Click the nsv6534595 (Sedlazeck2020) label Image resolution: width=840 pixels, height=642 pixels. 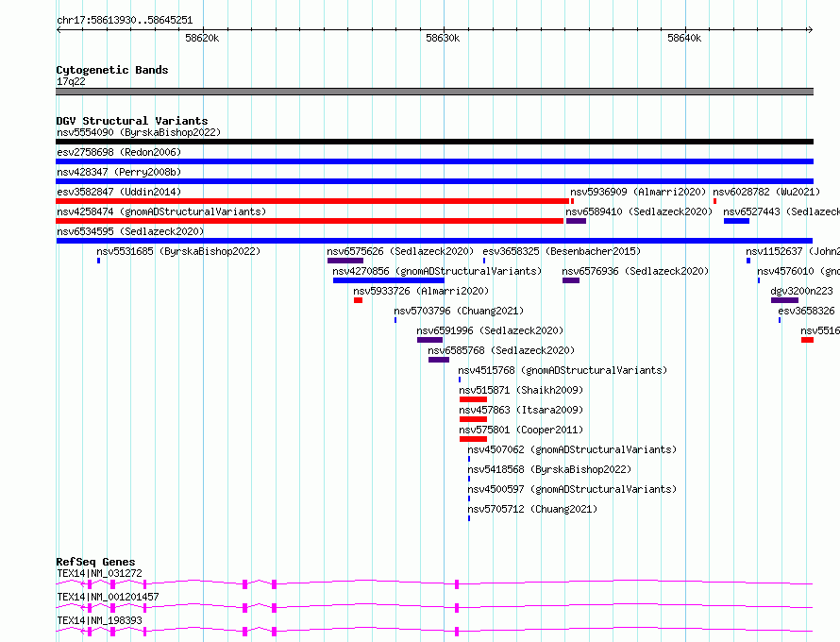130,231
